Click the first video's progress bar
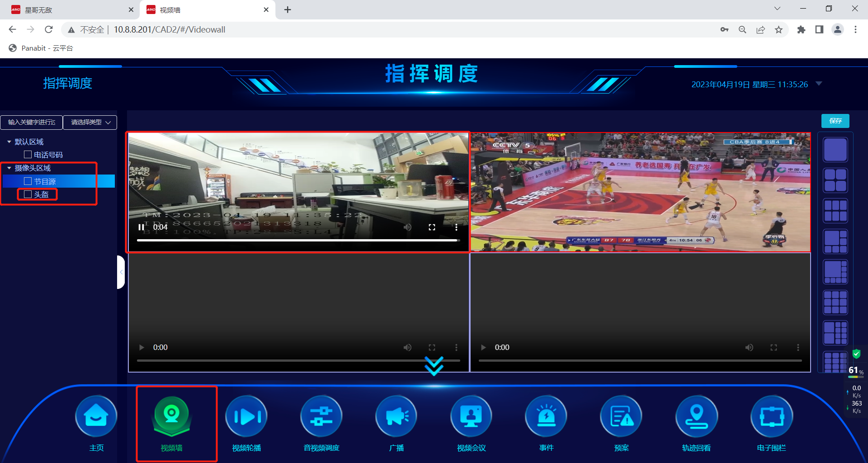Viewport: 868px width, 463px height. pyautogui.click(x=297, y=240)
